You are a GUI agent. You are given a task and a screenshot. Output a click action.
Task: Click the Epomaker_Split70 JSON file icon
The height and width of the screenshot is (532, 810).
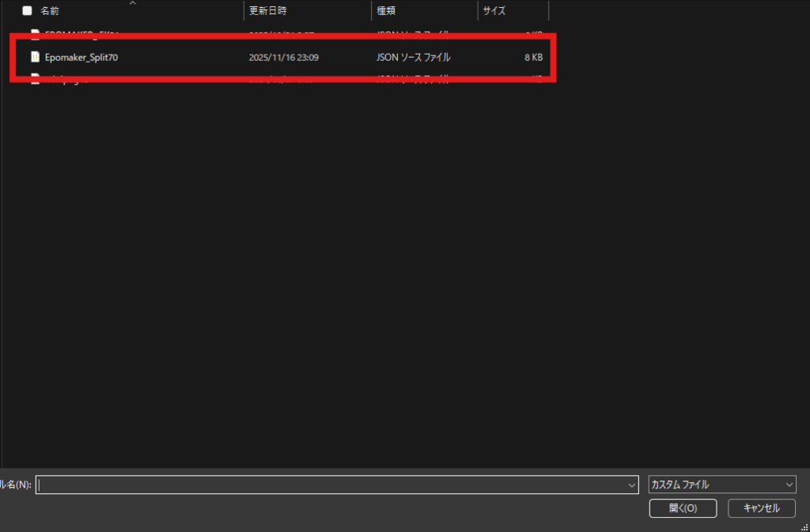(35, 57)
